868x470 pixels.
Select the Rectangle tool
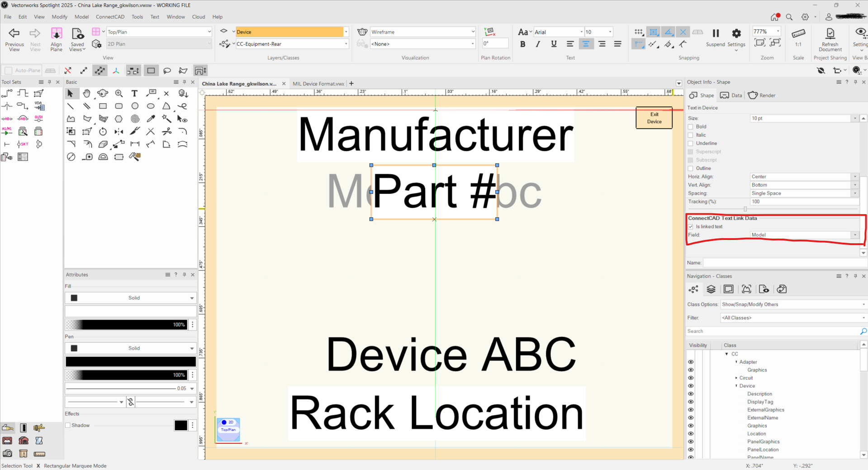coord(103,106)
